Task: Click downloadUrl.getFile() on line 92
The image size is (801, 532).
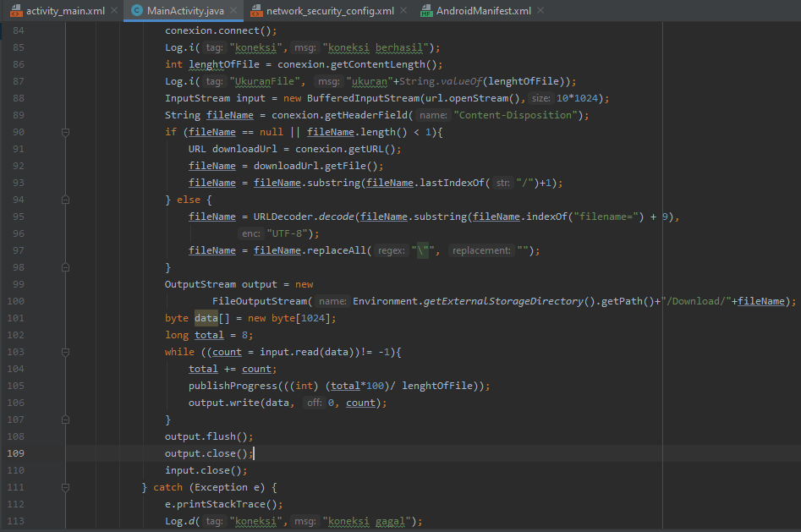Action: 315,166
